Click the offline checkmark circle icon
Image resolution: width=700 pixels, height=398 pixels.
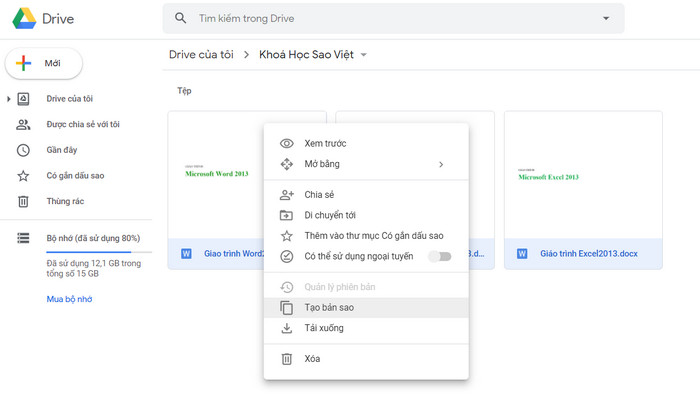tap(287, 256)
